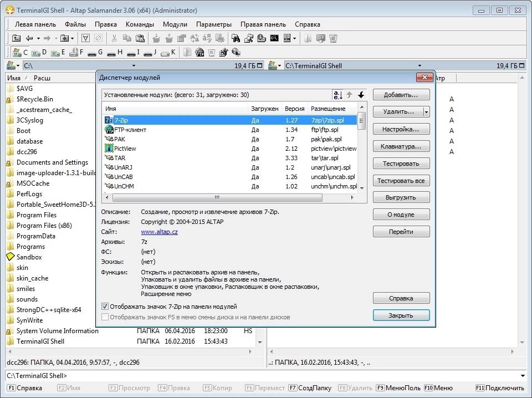Switch to drive C in drive bar

(20, 52)
